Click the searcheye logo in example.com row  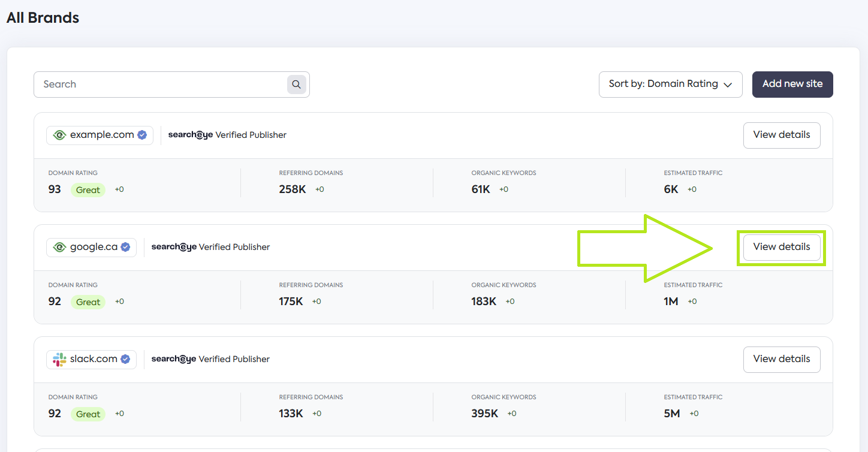(190, 135)
